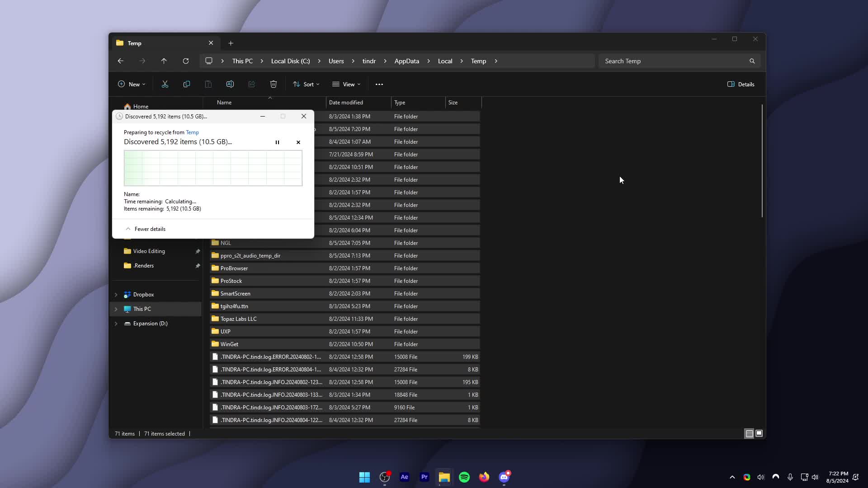This screenshot has height=488, width=868.
Task: Refresh the Temp folder view
Action: (x=186, y=61)
